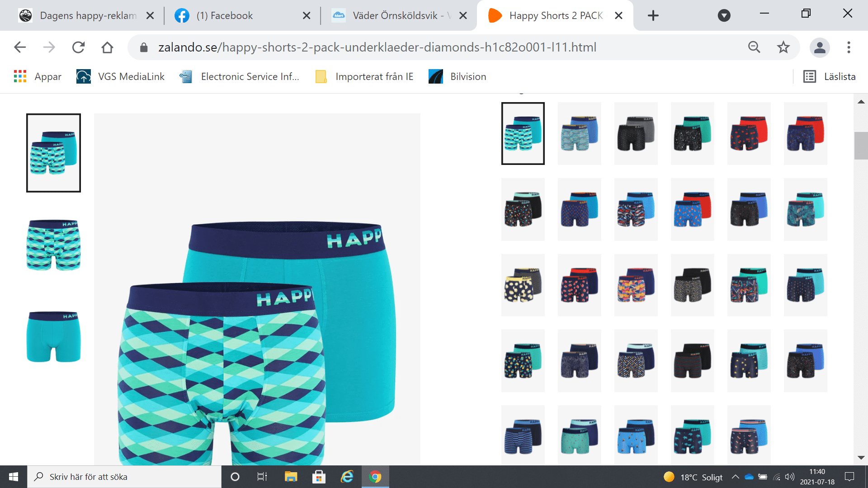This screenshot has width=868, height=488.
Task: Click the Windows taskbar search field
Action: click(124, 477)
